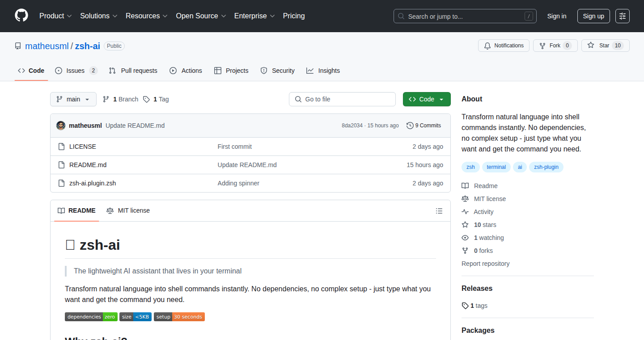644x340 pixels.
Task: Open the Pricing page
Action: 294,16
